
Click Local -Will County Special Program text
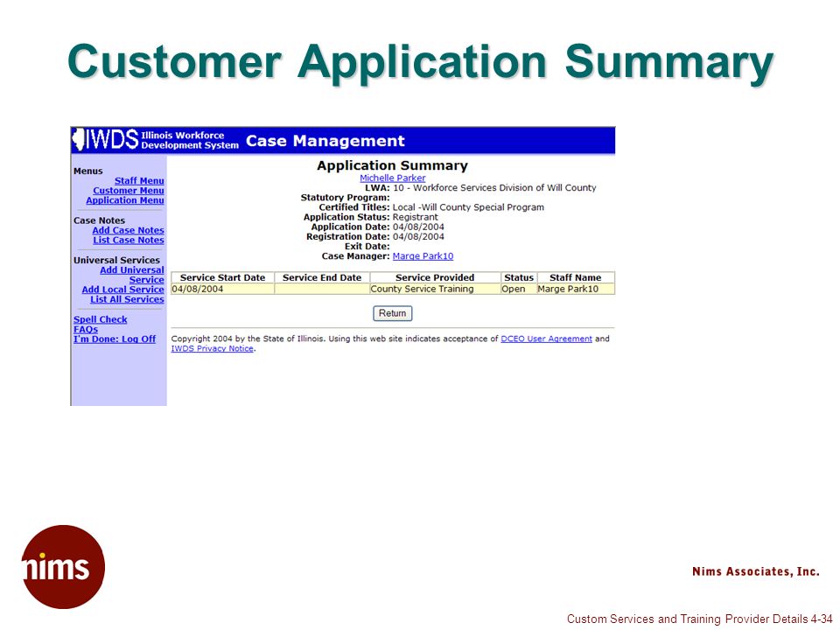point(468,207)
